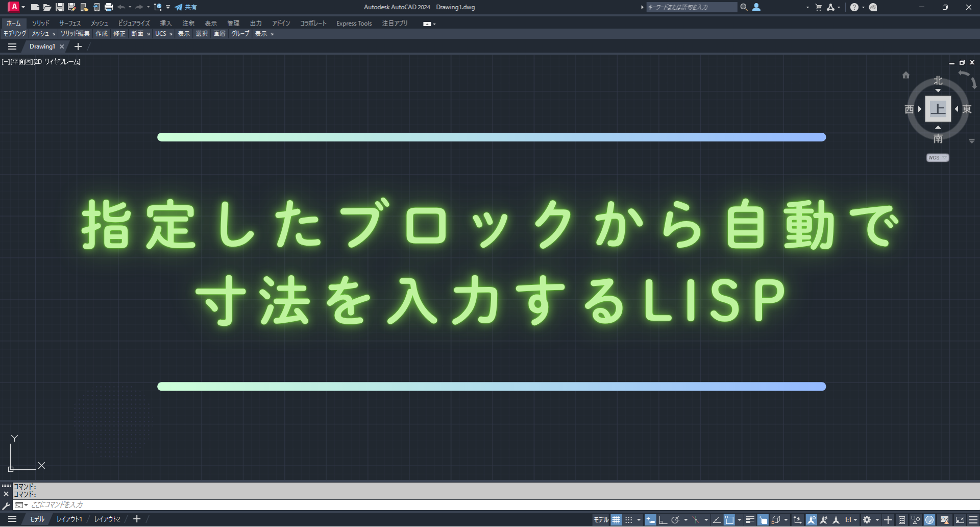
Task: Click the ViewCube 上 top face
Action: pos(938,109)
